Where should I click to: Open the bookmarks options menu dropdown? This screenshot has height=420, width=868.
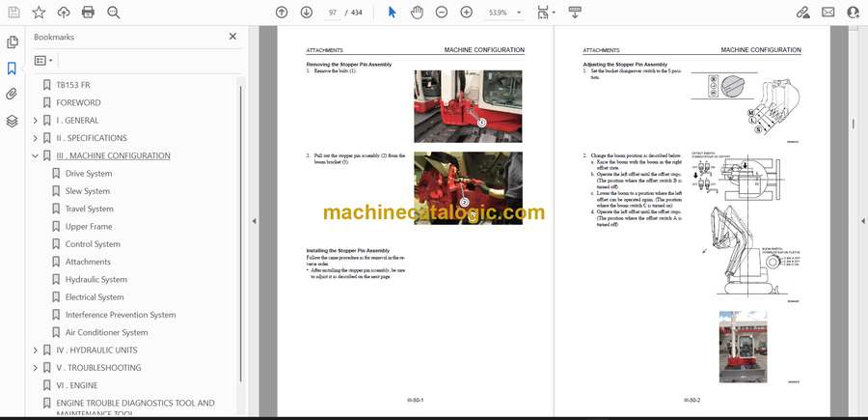point(42,60)
